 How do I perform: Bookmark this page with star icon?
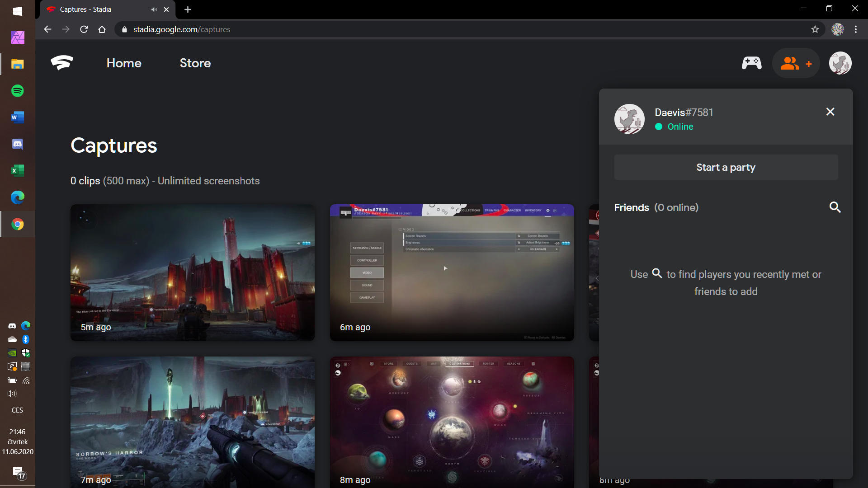click(x=815, y=29)
